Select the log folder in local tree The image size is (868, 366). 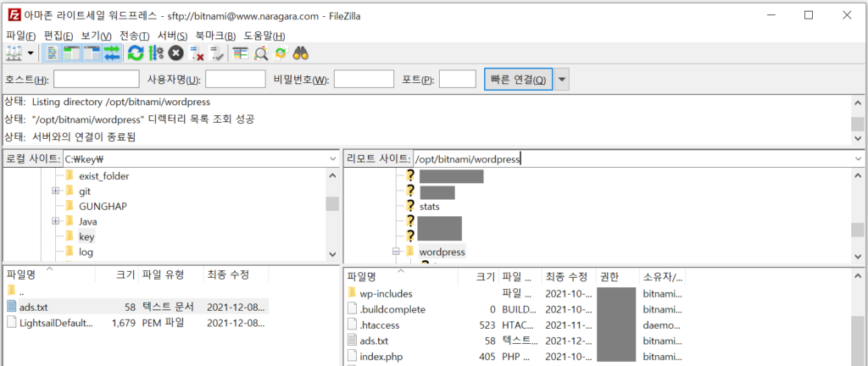click(86, 252)
